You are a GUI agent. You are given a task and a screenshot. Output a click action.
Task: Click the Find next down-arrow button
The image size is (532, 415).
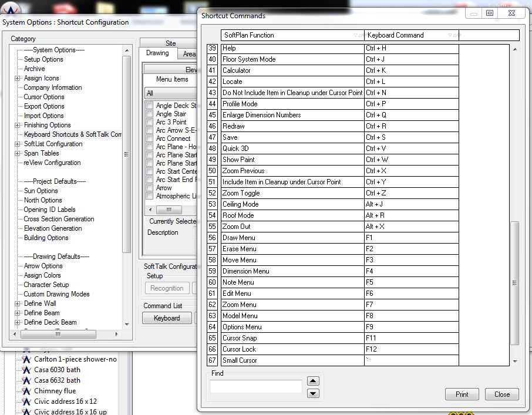point(314,393)
